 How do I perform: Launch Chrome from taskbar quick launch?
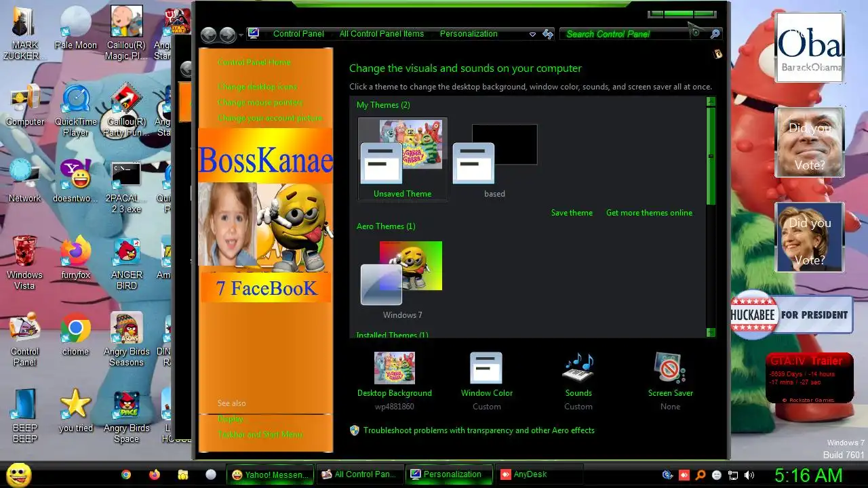[x=126, y=474]
